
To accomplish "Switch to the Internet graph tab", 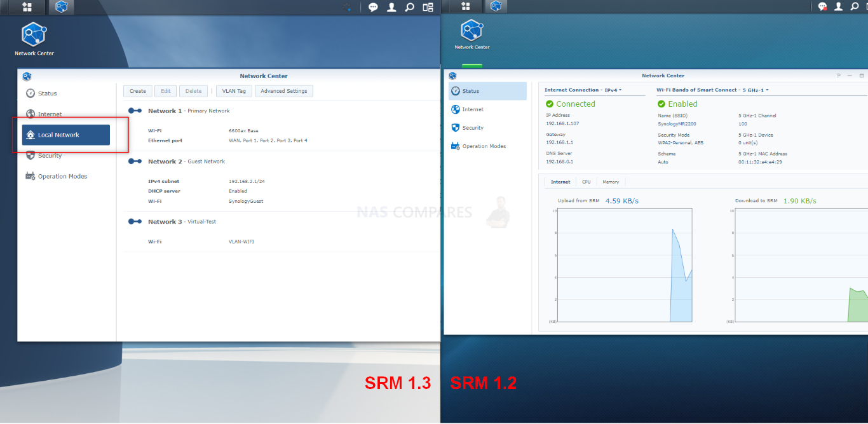I will (560, 182).
